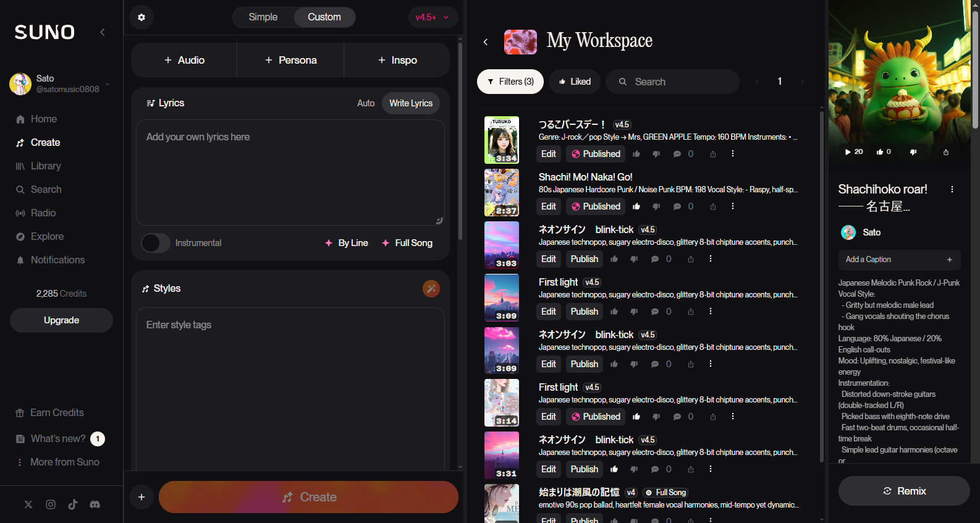Open the つるこバースデー！ song thumbnail
This screenshot has width=980, height=523.
pos(502,140)
